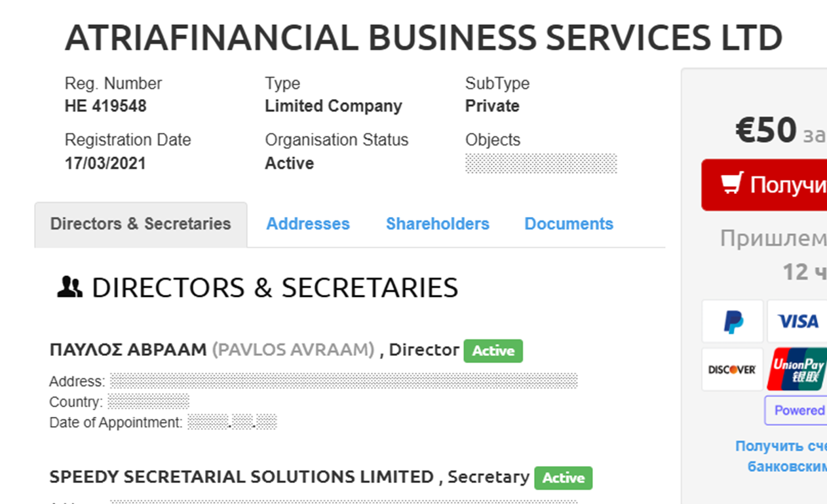
Task: Click the PayPal payment icon
Action: (732, 321)
